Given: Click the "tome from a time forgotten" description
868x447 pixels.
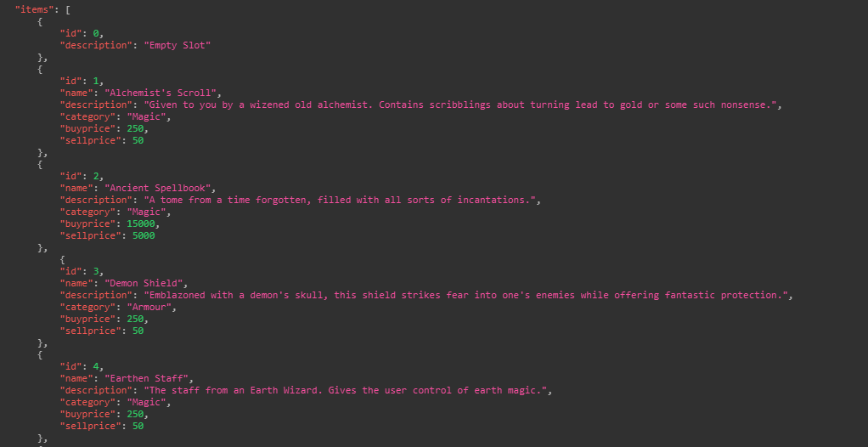Looking at the screenshot, I should click(x=340, y=200).
